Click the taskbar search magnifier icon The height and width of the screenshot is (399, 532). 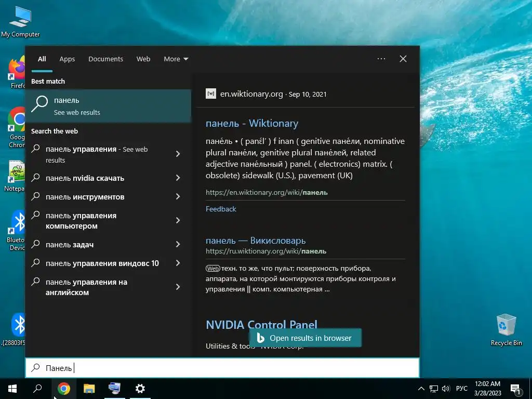tap(37, 389)
